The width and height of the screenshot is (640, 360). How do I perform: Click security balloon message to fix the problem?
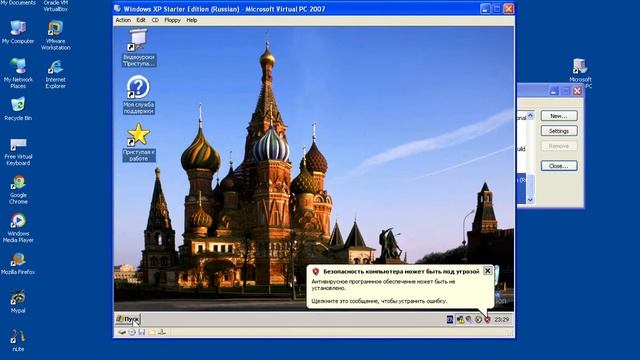tap(379, 301)
